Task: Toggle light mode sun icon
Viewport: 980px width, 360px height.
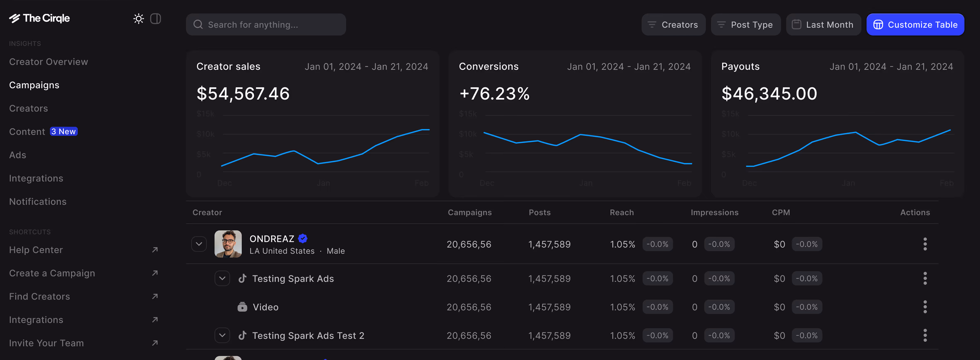Action: pyautogui.click(x=139, y=19)
